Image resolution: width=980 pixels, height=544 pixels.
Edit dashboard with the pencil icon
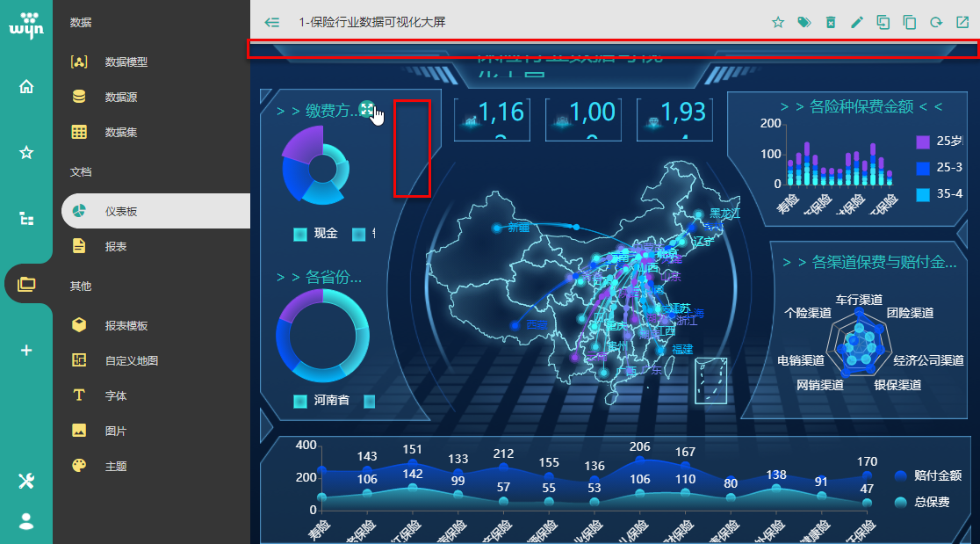point(857,23)
